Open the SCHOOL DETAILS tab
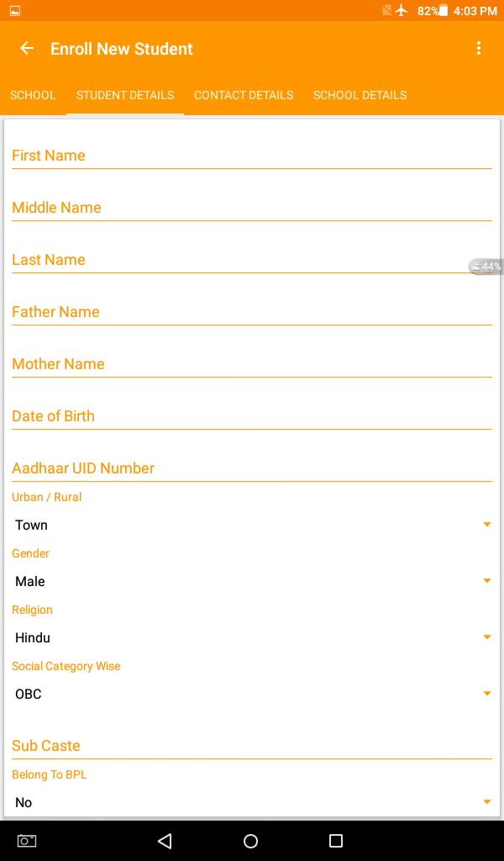This screenshot has height=861, width=504. [360, 95]
